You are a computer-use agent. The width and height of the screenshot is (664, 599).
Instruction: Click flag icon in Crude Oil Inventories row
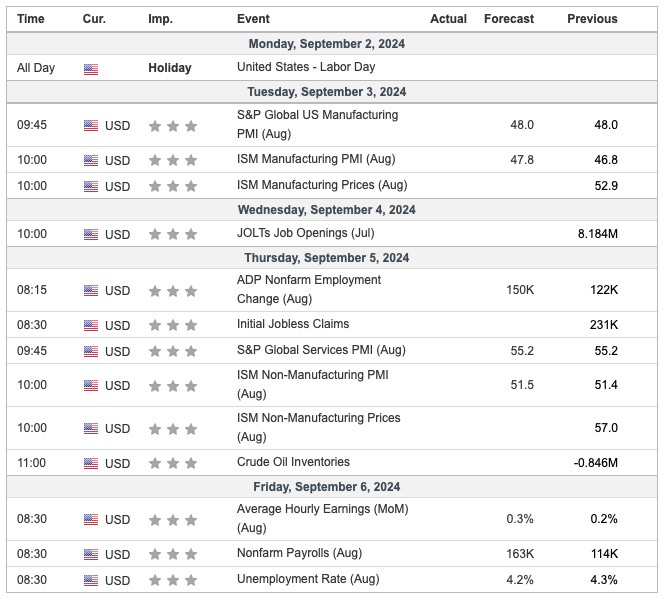(91, 464)
